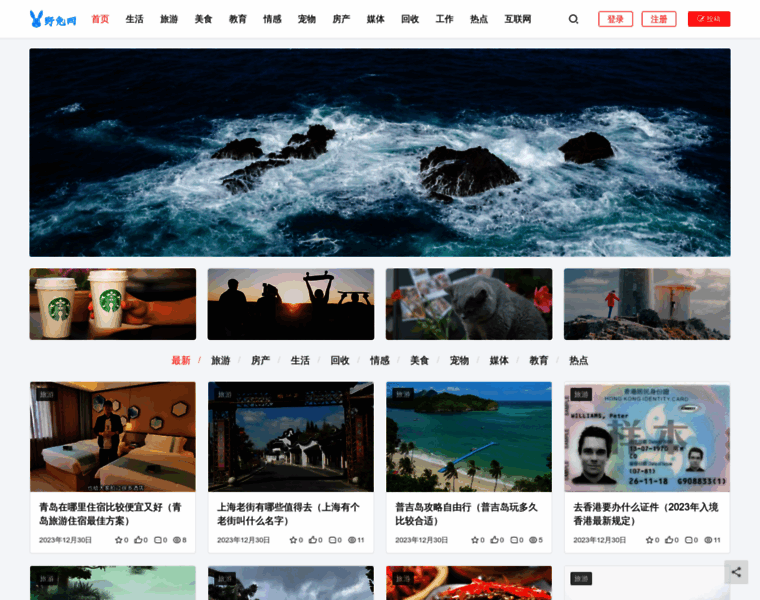The height and width of the screenshot is (600, 760).
Task: Open the gray cat thumbnail
Action: (x=469, y=304)
